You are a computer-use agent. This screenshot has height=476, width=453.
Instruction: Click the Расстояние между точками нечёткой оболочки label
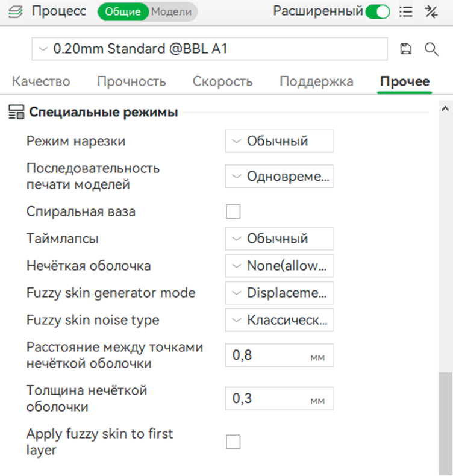tap(114, 355)
